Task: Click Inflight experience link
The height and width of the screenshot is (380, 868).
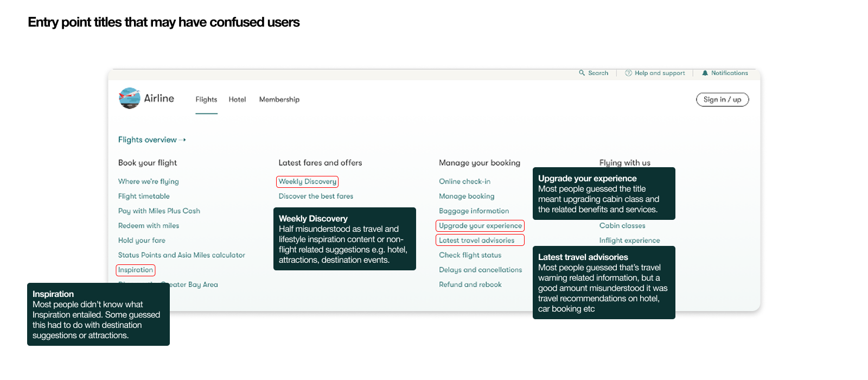Action: [629, 240]
